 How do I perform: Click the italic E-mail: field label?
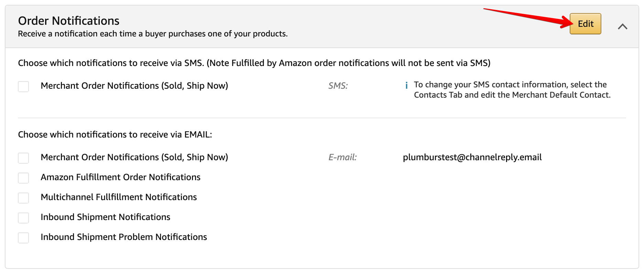coord(342,157)
